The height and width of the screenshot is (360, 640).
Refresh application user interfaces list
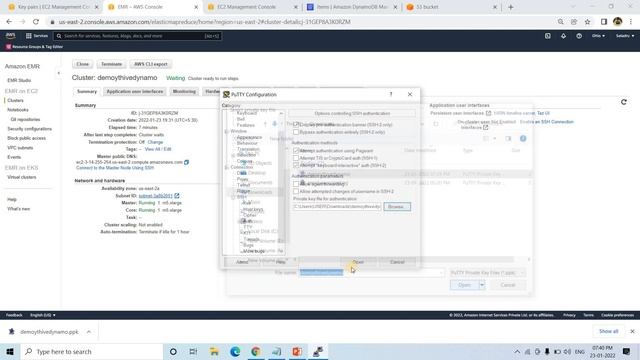tap(624, 102)
